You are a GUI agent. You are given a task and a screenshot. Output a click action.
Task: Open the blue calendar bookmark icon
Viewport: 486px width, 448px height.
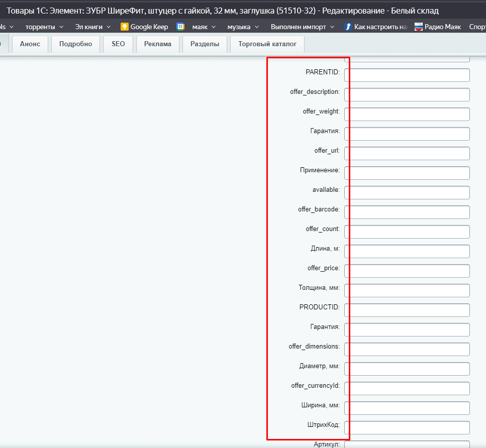point(180,27)
